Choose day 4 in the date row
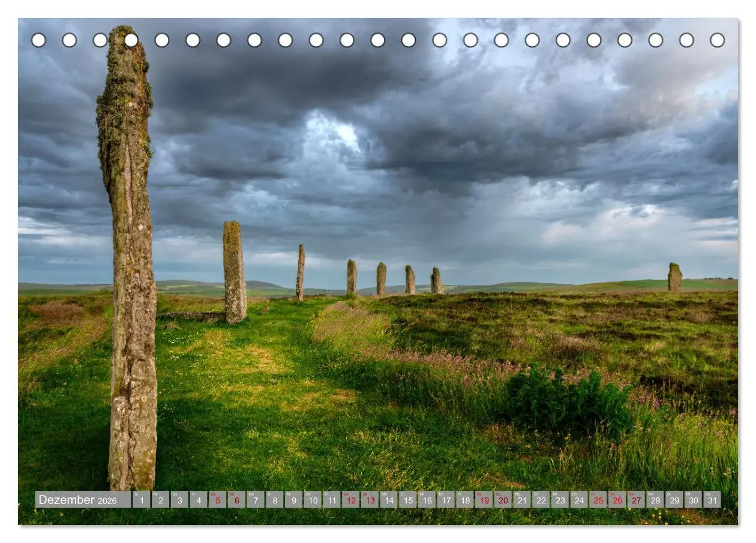 [x=199, y=500]
